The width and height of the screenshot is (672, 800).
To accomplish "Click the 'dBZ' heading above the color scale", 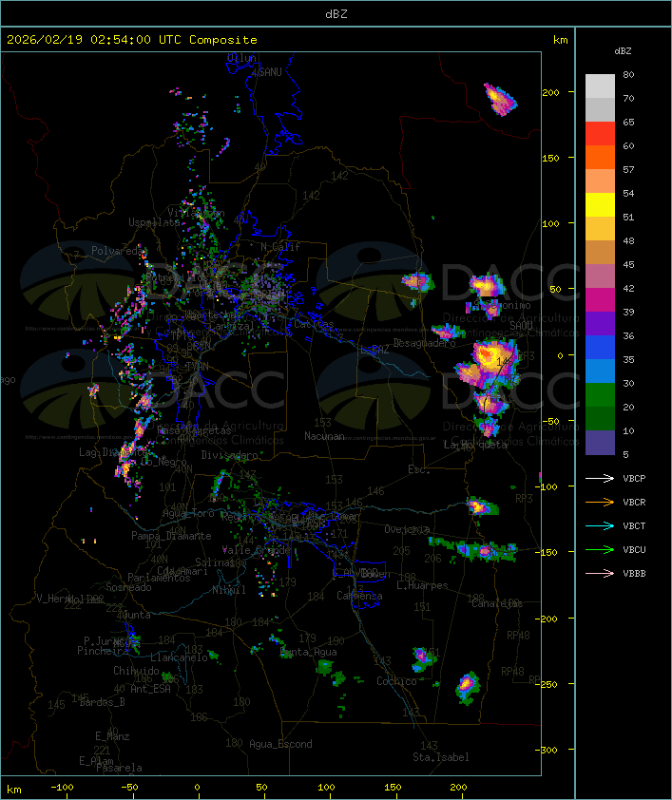I will (x=623, y=51).
